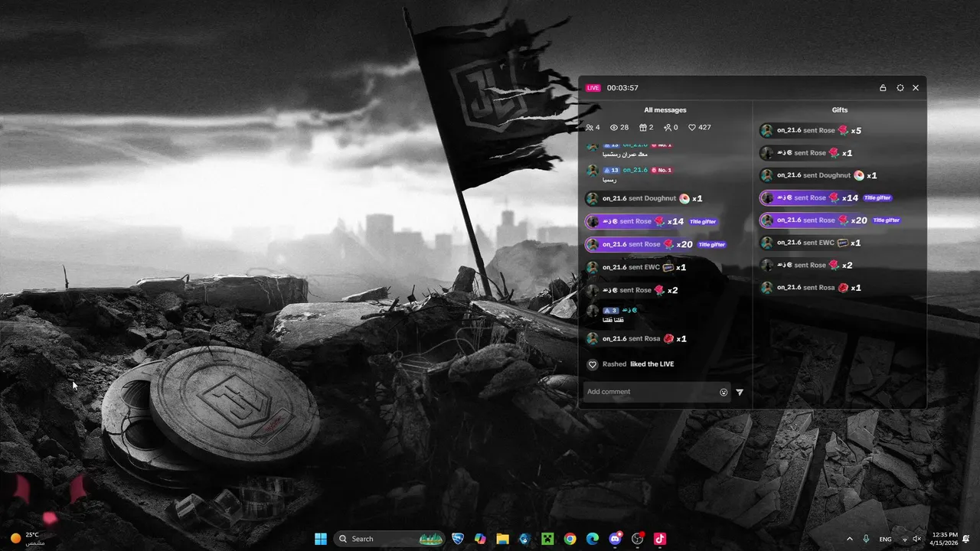Viewport: 980px width, 551px height.
Task: Click Rose x2 entry in Gifts column
Action: (806, 266)
